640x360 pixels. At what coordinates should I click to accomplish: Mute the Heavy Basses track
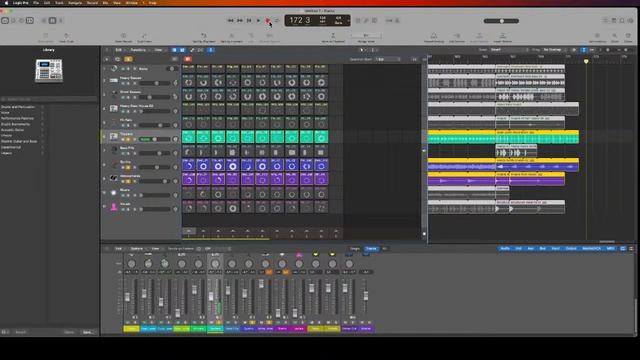tap(123, 83)
